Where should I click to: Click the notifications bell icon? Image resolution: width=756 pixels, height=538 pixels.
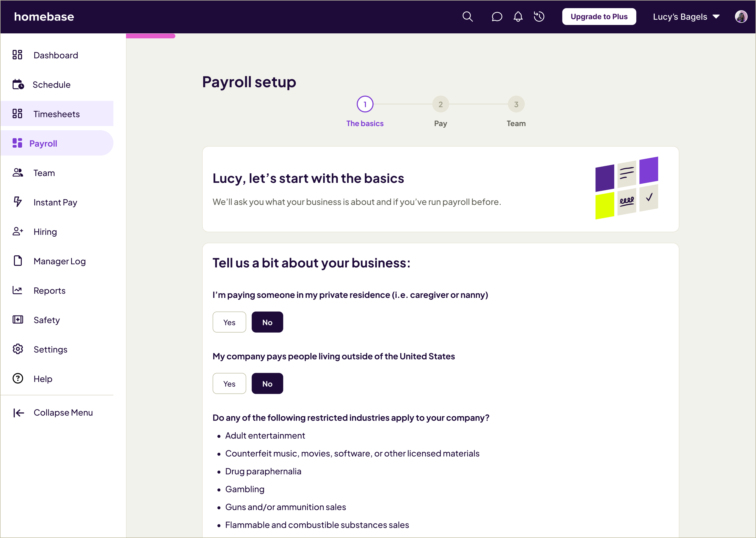point(518,17)
